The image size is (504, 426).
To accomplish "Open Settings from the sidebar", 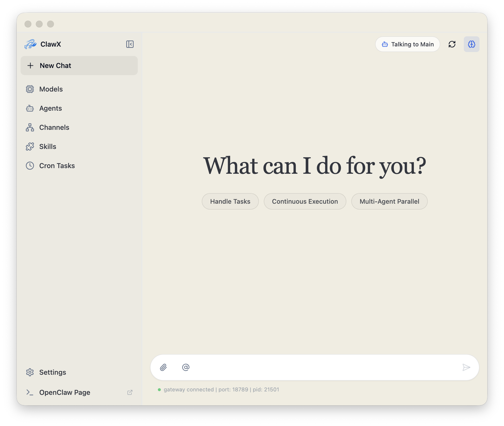I will coord(52,372).
